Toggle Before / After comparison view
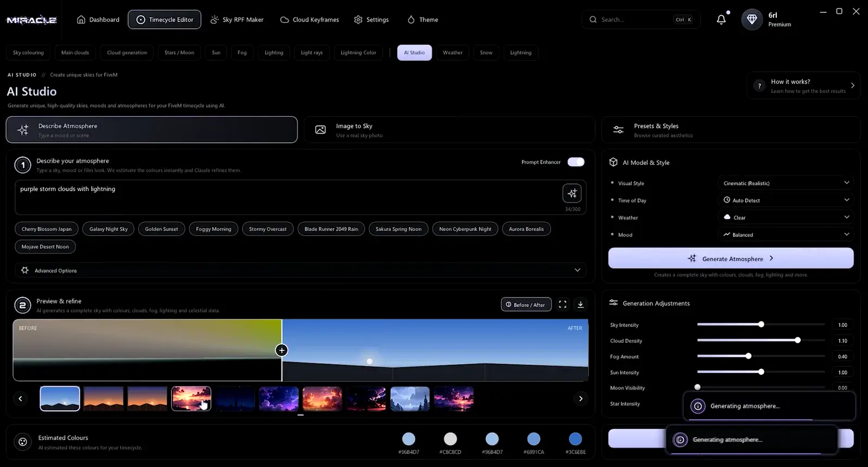This screenshot has width=868, height=467. tap(526, 305)
